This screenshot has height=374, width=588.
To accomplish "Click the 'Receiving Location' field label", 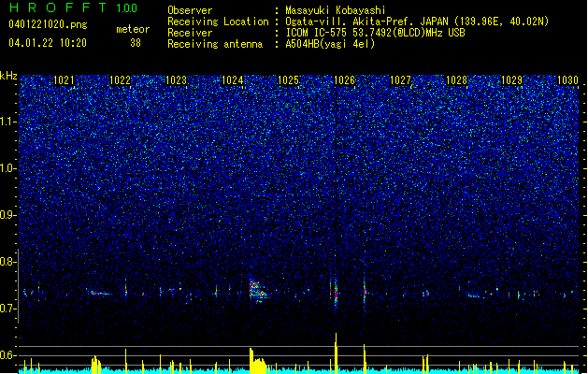I will pos(218,22).
